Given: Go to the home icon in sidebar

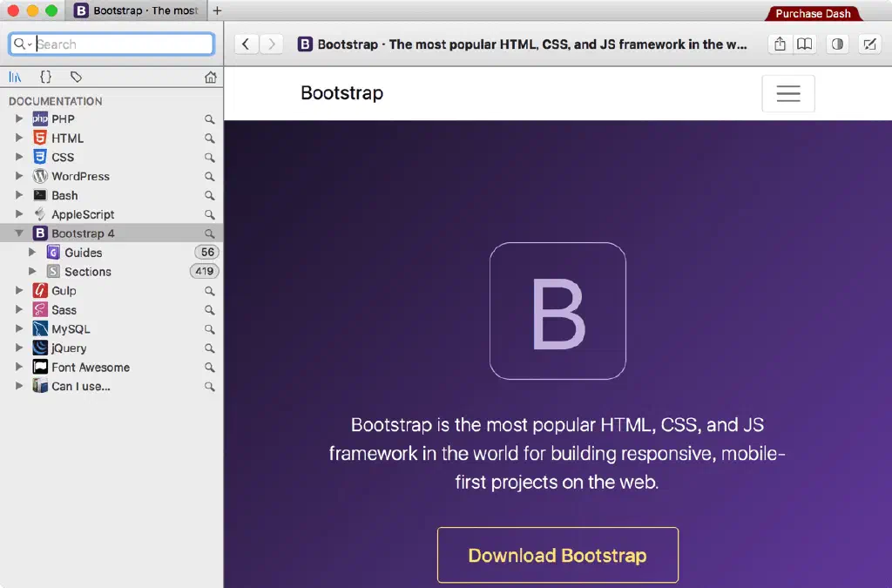Looking at the screenshot, I should (210, 78).
